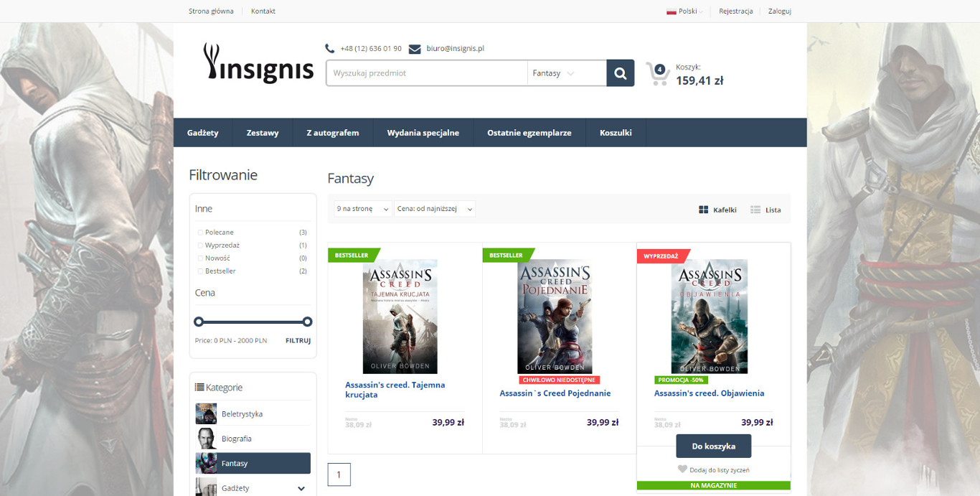This screenshot has height=496, width=980.
Task: Click the phone handset icon
Action: (329, 49)
